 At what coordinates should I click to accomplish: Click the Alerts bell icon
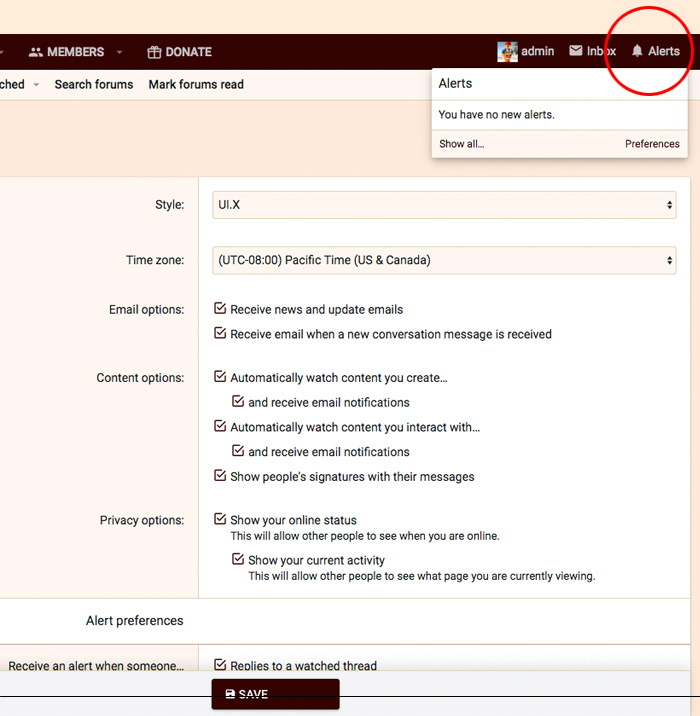637,52
